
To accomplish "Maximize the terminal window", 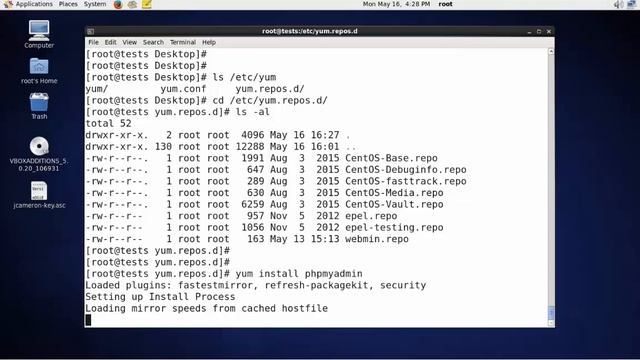I will click(539, 31).
